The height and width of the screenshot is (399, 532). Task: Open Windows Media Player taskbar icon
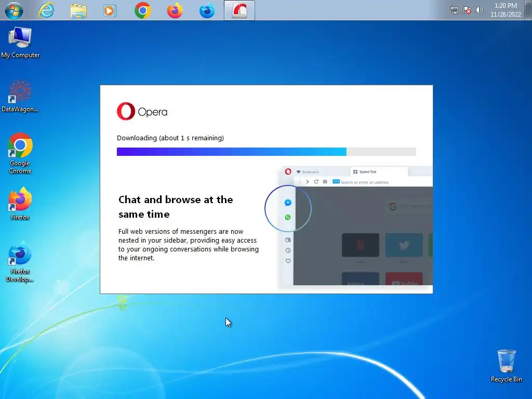click(x=110, y=11)
